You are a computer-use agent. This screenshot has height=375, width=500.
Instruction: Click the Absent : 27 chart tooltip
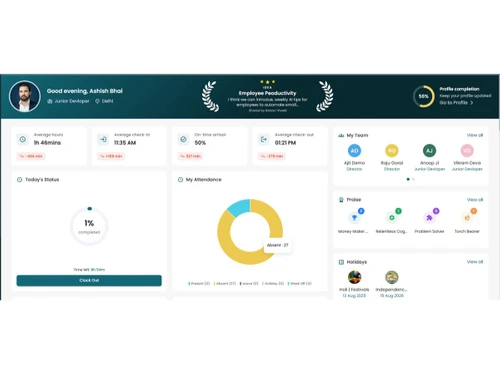(277, 245)
